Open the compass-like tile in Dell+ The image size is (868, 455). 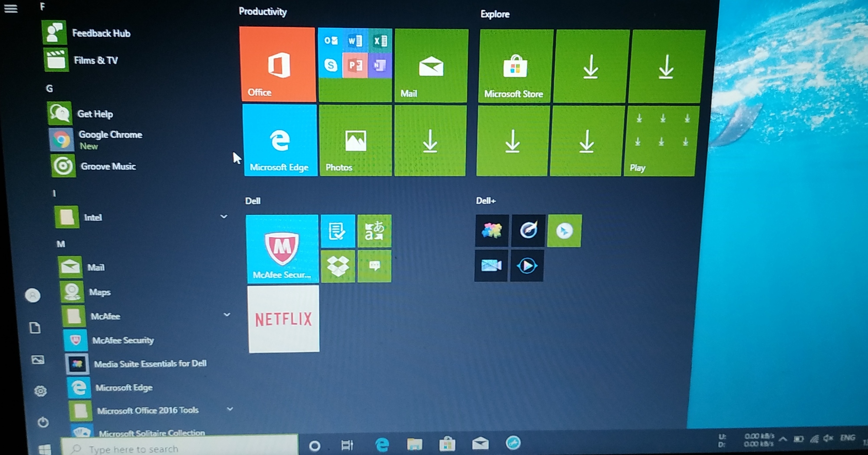coord(528,231)
